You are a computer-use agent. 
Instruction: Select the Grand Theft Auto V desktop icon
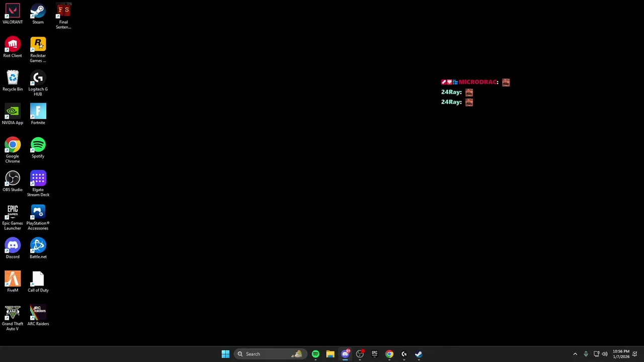pos(13,318)
